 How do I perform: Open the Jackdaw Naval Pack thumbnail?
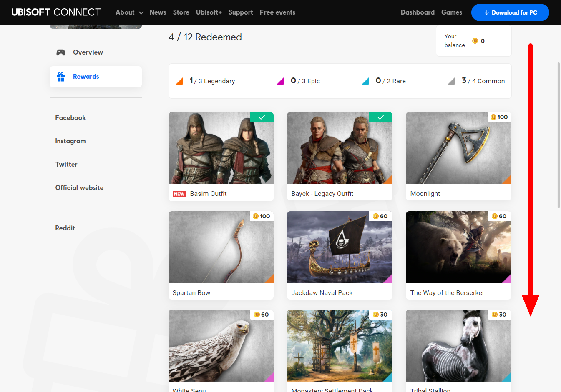[x=340, y=247]
